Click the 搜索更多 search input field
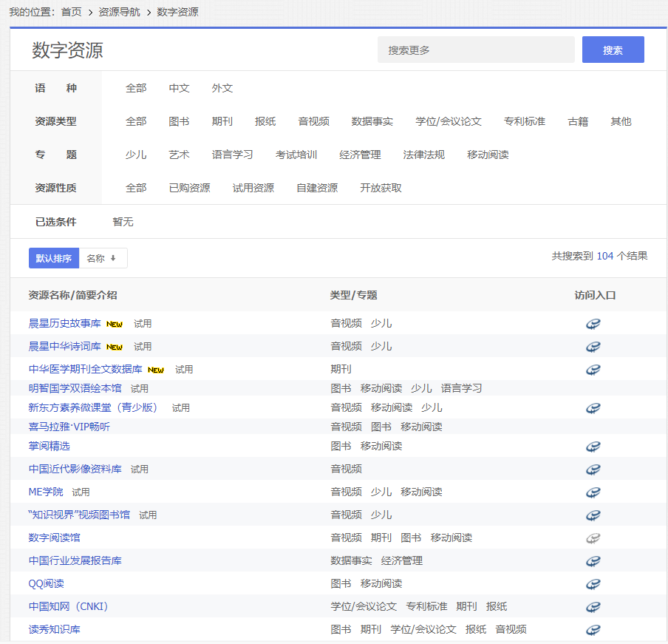This screenshot has height=644, width=668. (476, 50)
